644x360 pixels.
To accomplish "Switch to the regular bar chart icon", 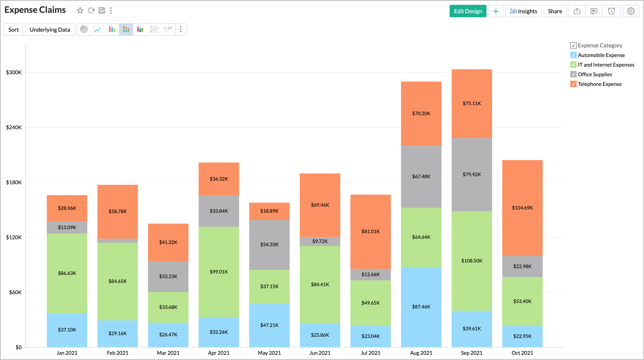I will (112, 29).
